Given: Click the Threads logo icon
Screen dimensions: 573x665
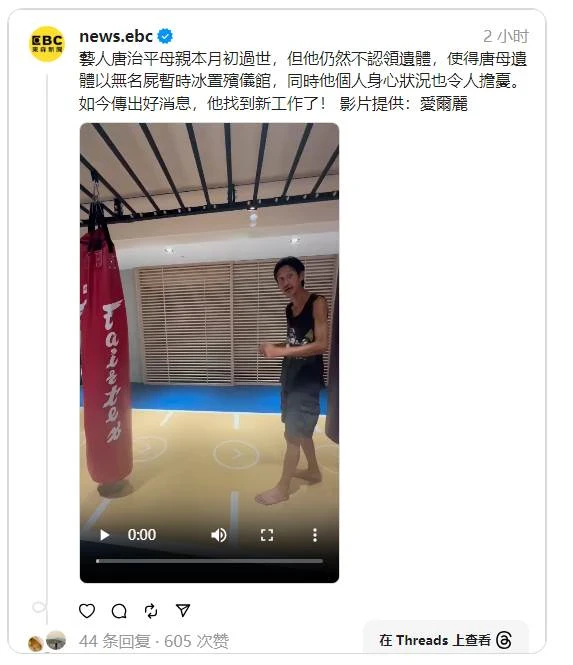Looking at the screenshot, I should pos(504,640).
